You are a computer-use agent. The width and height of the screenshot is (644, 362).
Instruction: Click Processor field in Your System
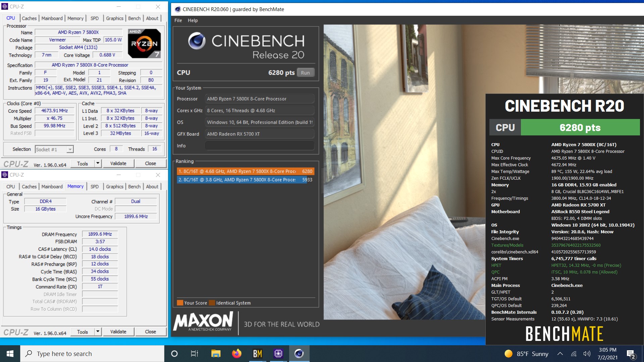[260, 99]
